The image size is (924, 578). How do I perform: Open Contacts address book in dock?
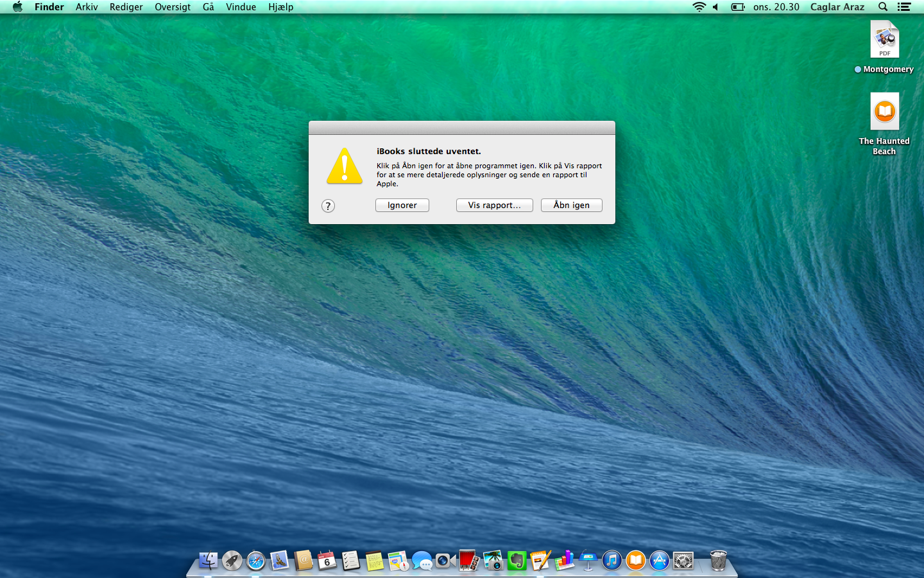pos(303,561)
